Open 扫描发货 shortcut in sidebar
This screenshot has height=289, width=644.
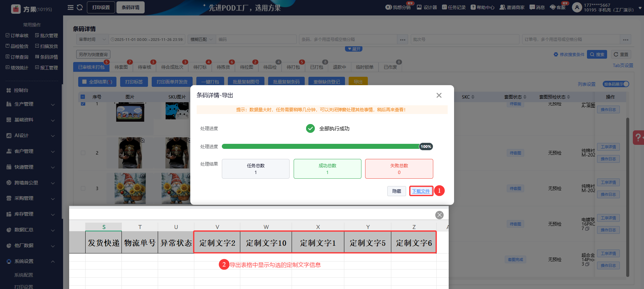pos(47,46)
